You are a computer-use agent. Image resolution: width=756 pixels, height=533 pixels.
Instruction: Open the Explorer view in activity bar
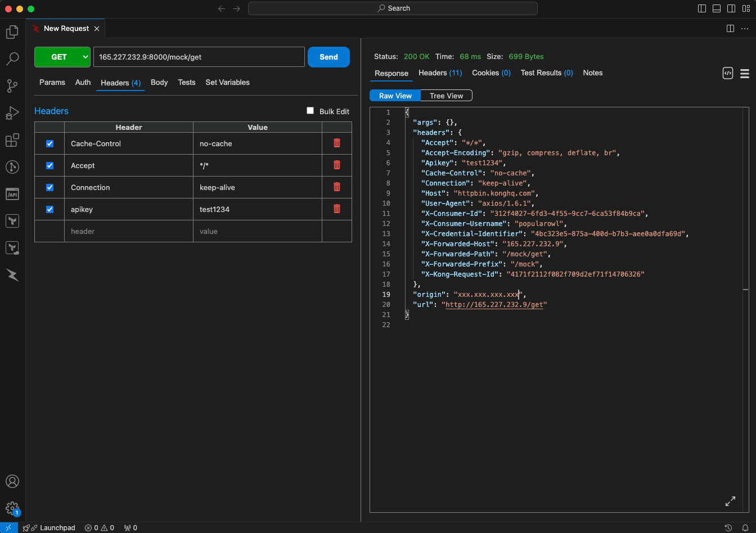tap(12, 32)
